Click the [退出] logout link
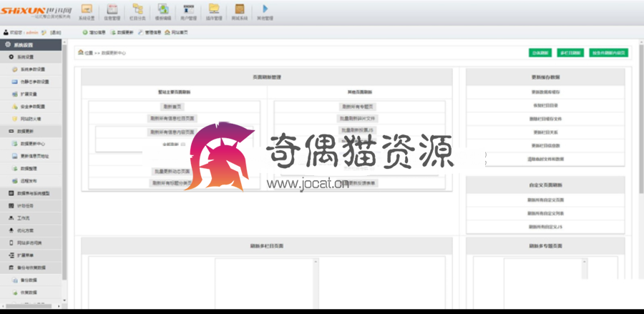 56,32
